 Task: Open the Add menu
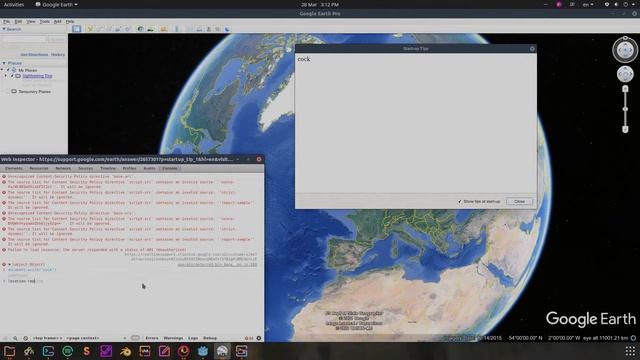[58, 21]
